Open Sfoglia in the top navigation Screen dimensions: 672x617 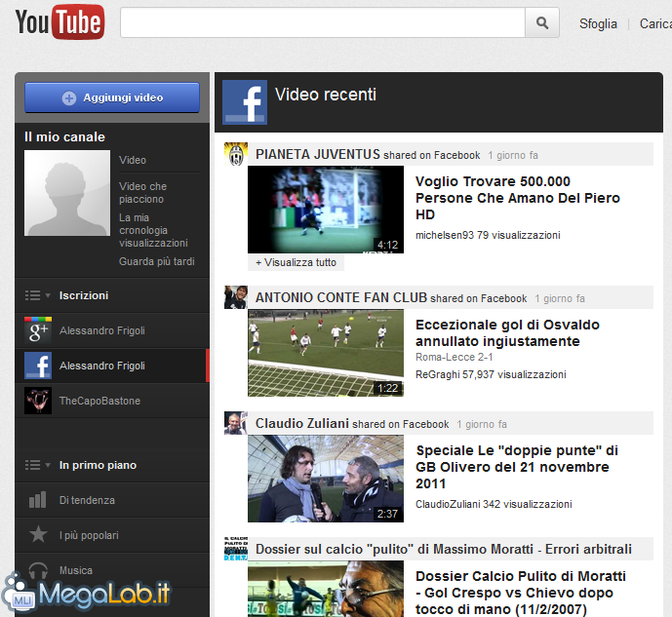(x=598, y=23)
